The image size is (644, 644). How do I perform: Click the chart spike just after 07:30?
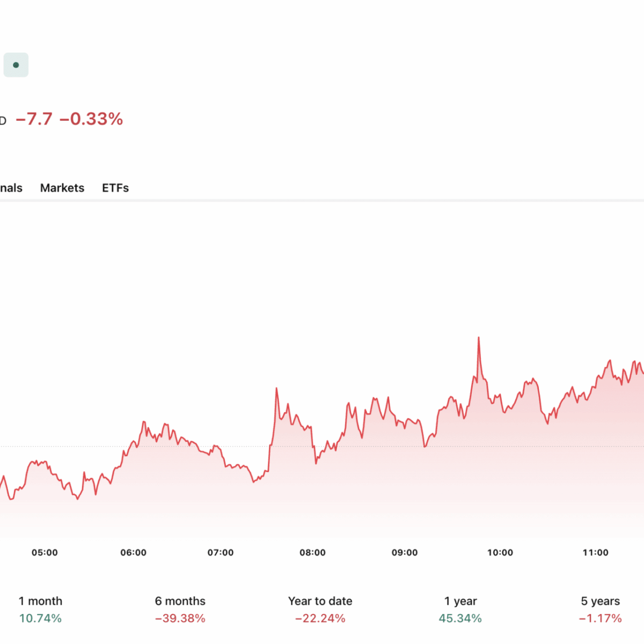coord(276,389)
